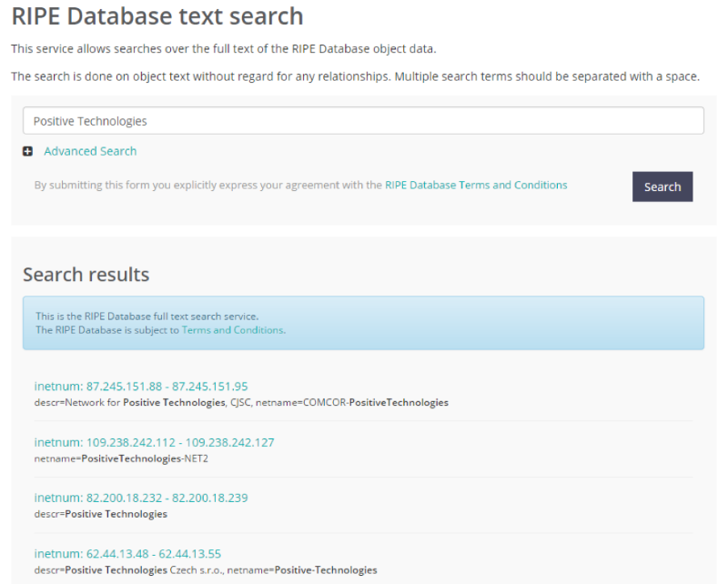
Task: Expand the Advanced Search options
Action: pos(90,151)
